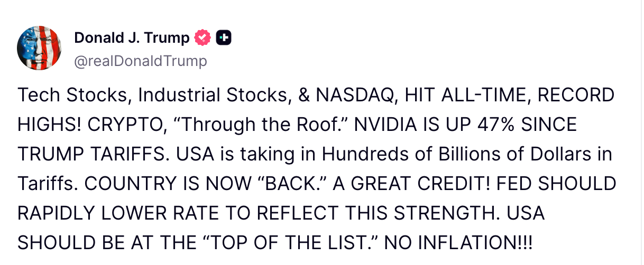Open the @realDonaldTrump handle link

141,61
